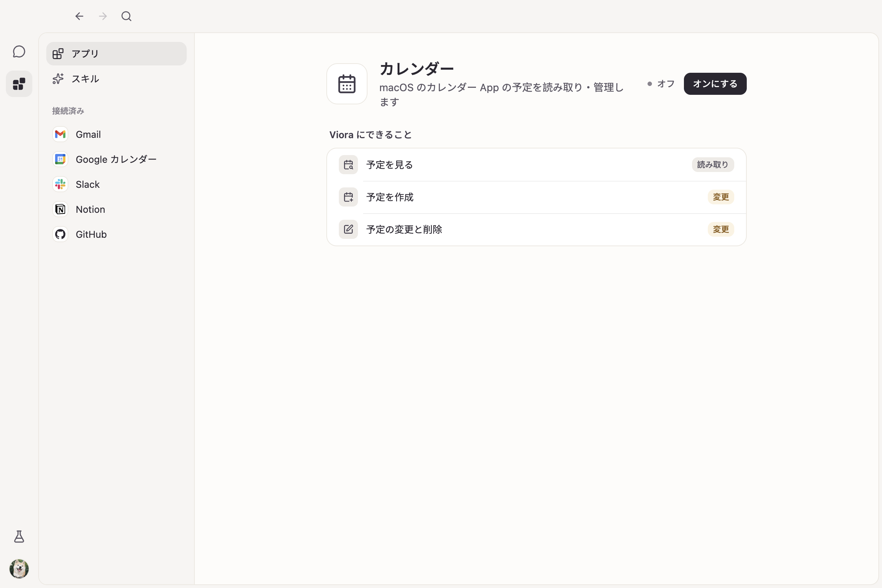Open profile via dog avatar
882x588 pixels.
click(x=19, y=569)
